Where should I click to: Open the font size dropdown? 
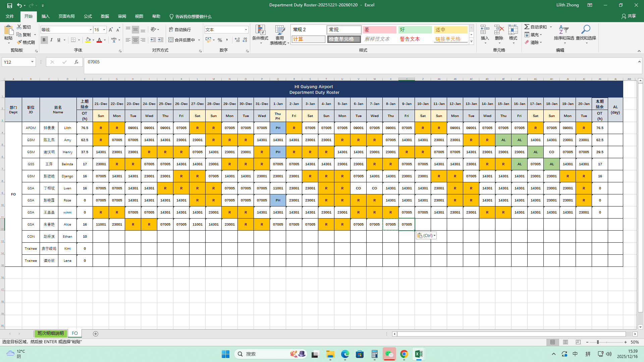[104, 30]
